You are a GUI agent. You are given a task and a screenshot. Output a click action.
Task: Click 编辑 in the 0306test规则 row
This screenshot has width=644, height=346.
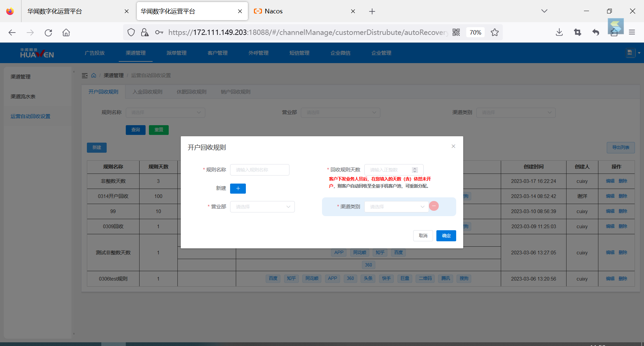pyautogui.click(x=610, y=279)
